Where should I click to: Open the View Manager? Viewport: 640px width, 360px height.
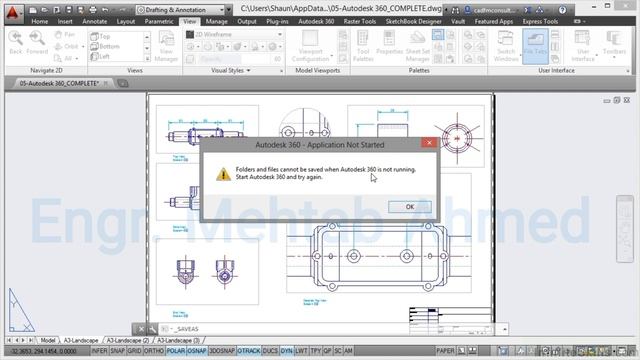point(166,47)
